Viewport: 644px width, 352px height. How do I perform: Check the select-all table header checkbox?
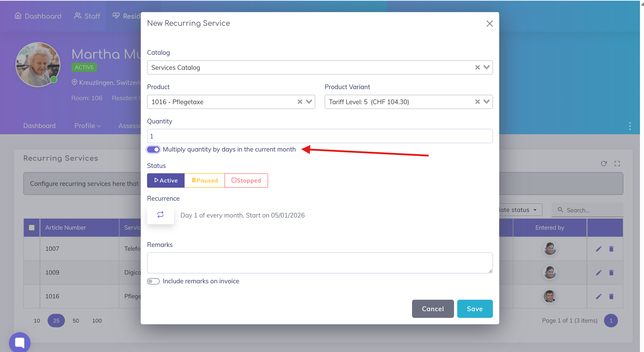(x=32, y=227)
